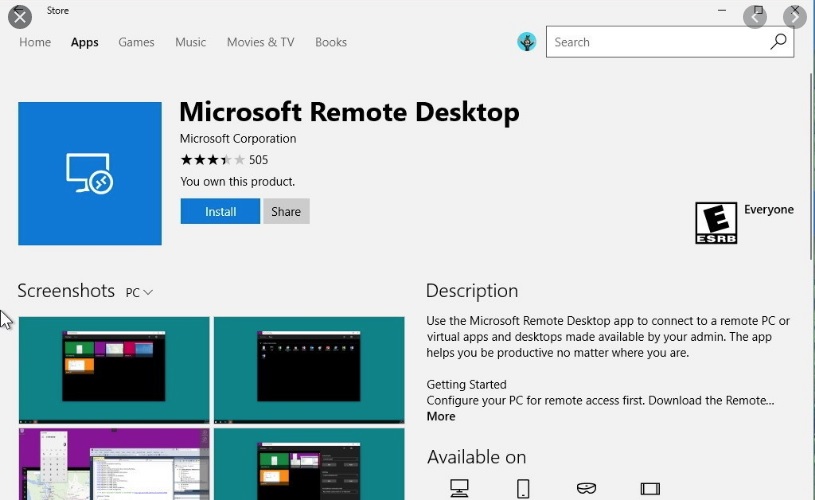
Task: Open the fourth screenshot with settings panel
Action: (309, 464)
